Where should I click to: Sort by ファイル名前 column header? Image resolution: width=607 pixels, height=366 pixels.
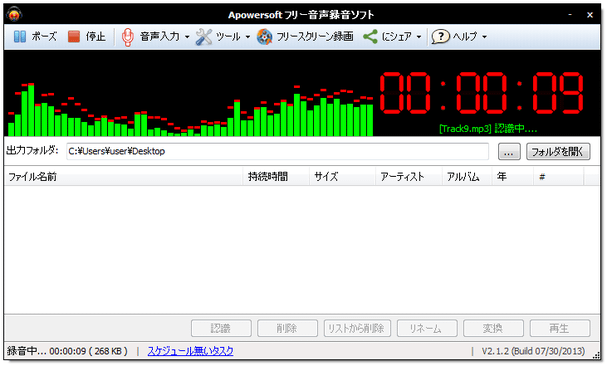(x=123, y=177)
